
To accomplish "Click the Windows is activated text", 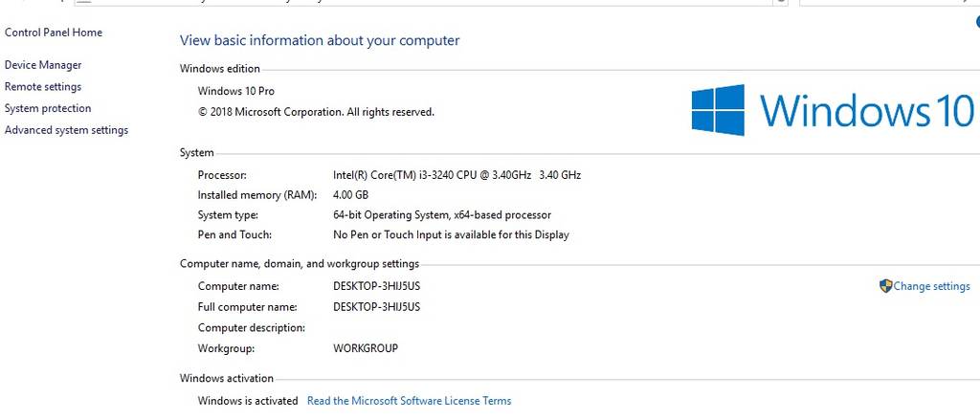I will click(x=248, y=401).
